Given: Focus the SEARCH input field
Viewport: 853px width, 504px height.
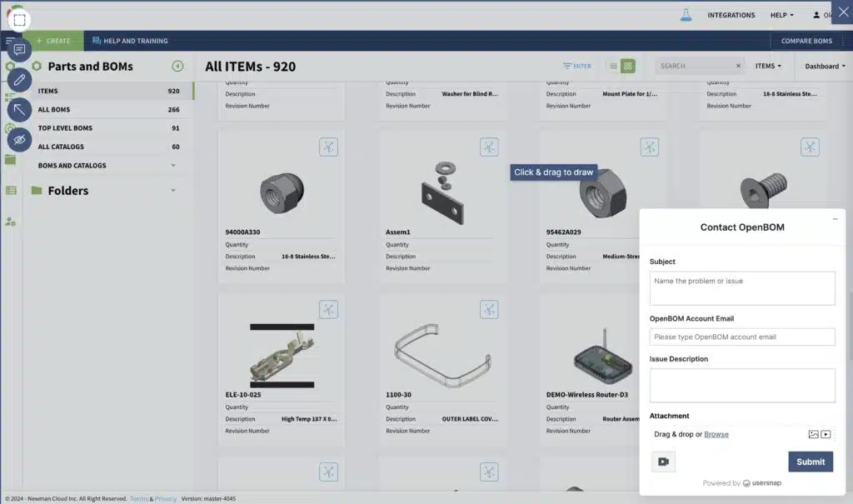Looking at the screenshot, I should point(696,66).
